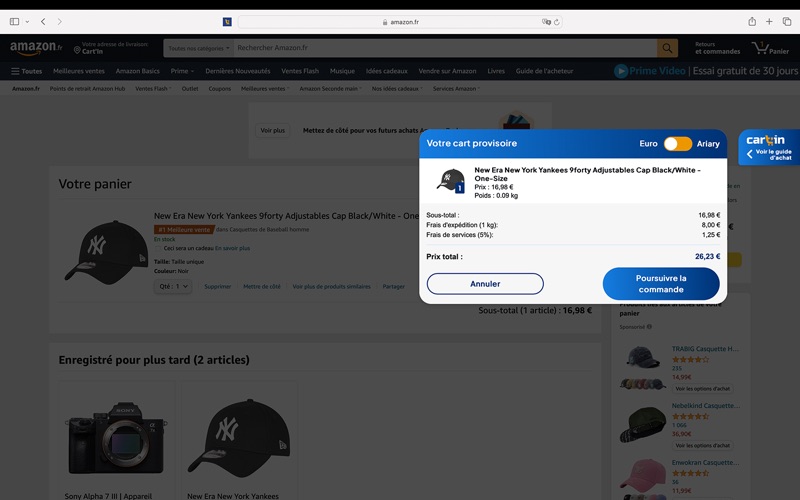Click the Amazon.fr logo
The height and width of the screenshot is (500, 800).
(x=36, y=48)
